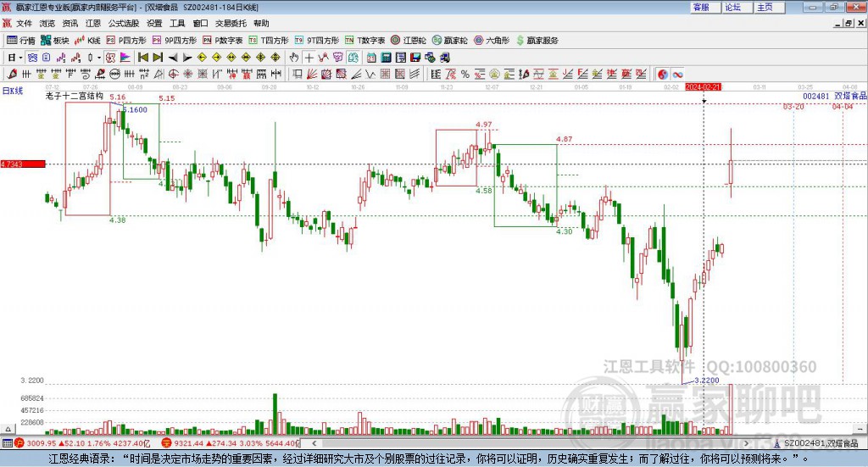Click the save floppy-disk icon
The width and height of the screenshot is (868, 467).
pos(415,58)
